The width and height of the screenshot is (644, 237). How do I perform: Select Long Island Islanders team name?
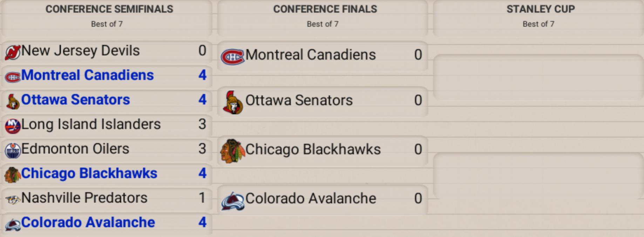[x=91, y=124]
